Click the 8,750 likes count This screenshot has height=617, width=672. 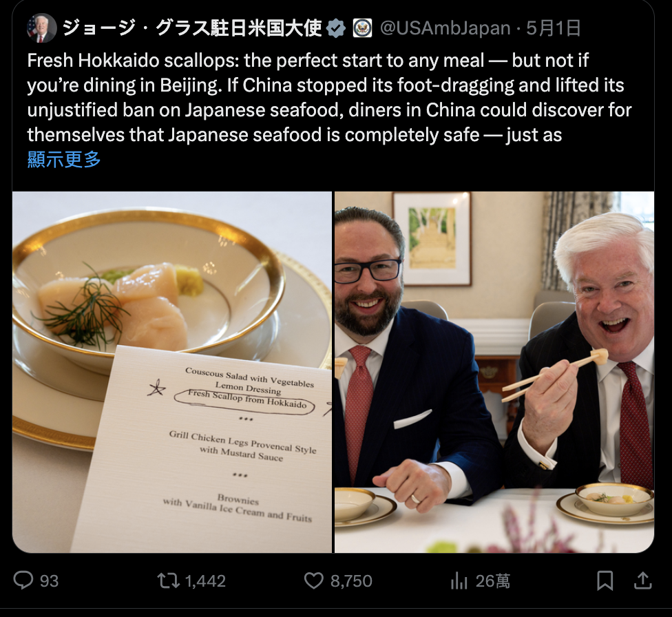[351, 581]
